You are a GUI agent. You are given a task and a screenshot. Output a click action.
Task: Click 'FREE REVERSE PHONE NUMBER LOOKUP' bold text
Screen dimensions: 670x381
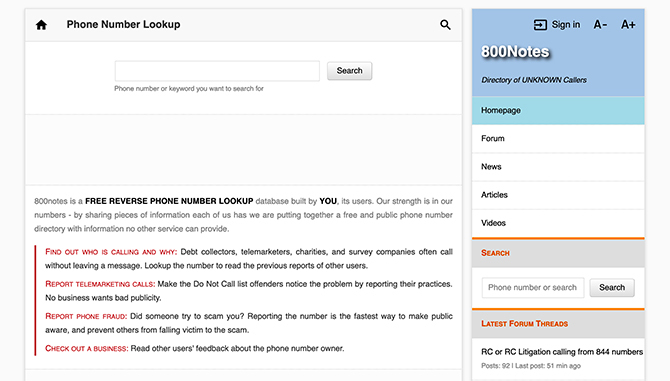coord(169,201)
